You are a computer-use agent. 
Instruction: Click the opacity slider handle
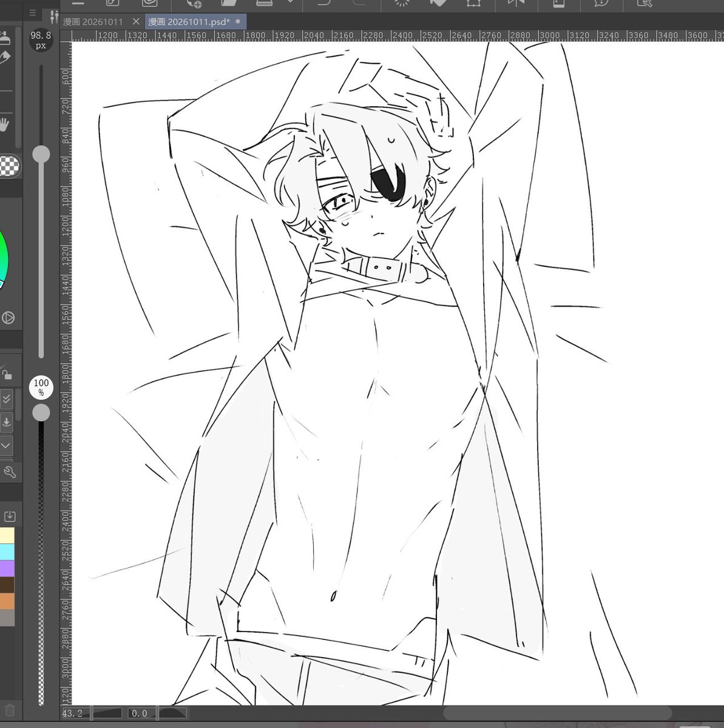point(41,413)
